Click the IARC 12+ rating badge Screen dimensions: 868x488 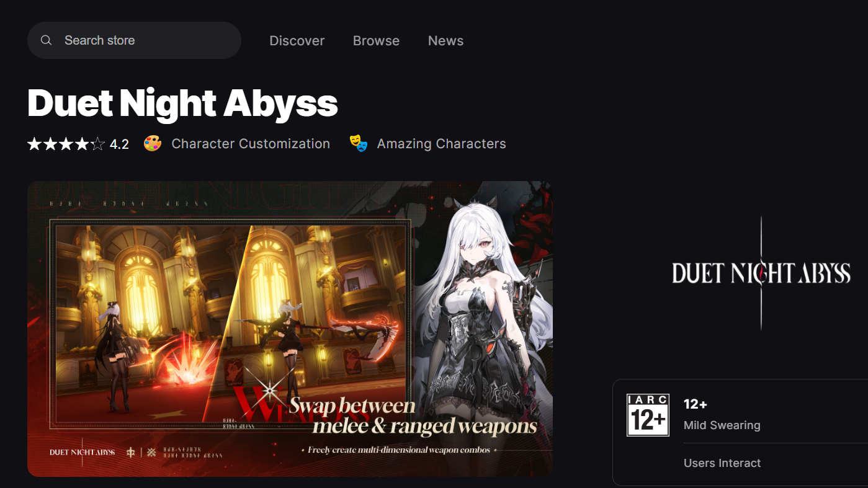(648, 415)
